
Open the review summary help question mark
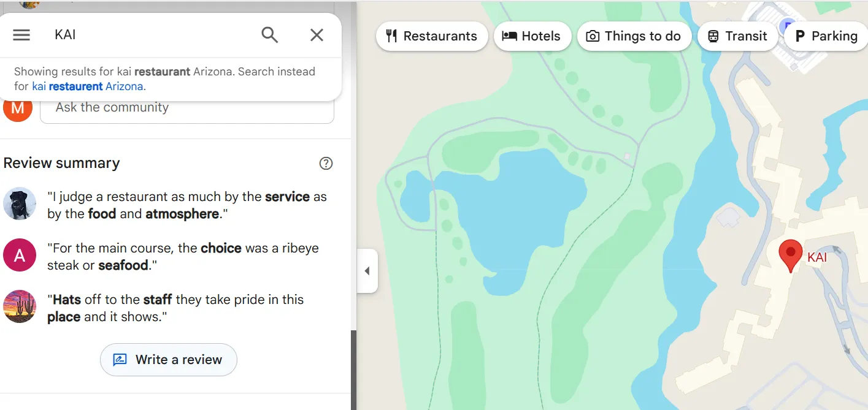(x=326, y=163)
